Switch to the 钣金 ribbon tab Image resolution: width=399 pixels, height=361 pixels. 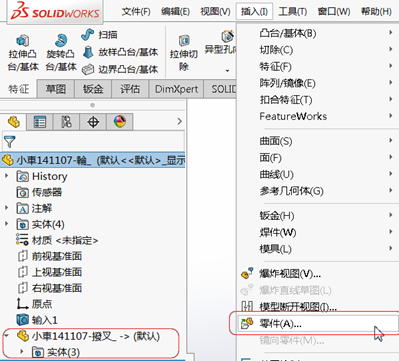coord(93,89)
